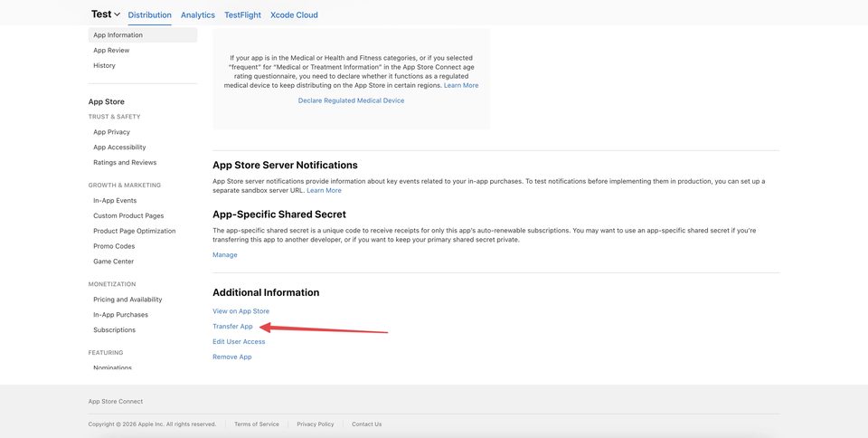Click App Store Connect footer text
868x438 pixels.
(x=115, y=402)
